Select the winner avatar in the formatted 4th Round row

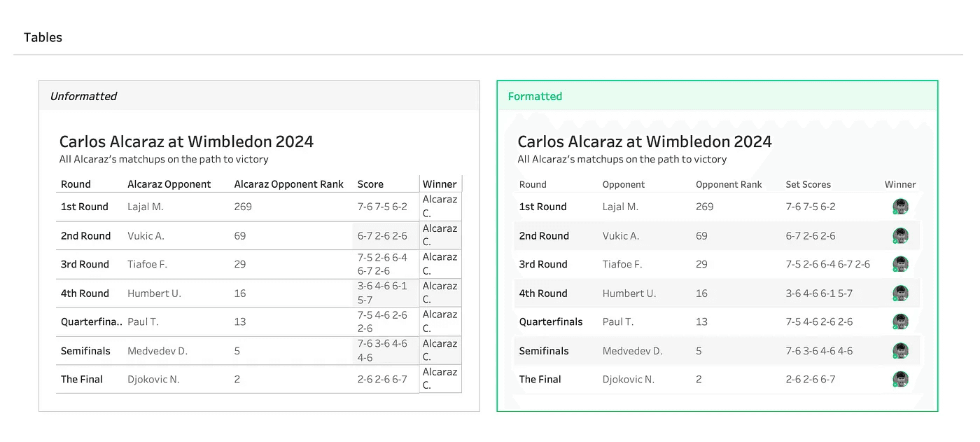[900, 293]
